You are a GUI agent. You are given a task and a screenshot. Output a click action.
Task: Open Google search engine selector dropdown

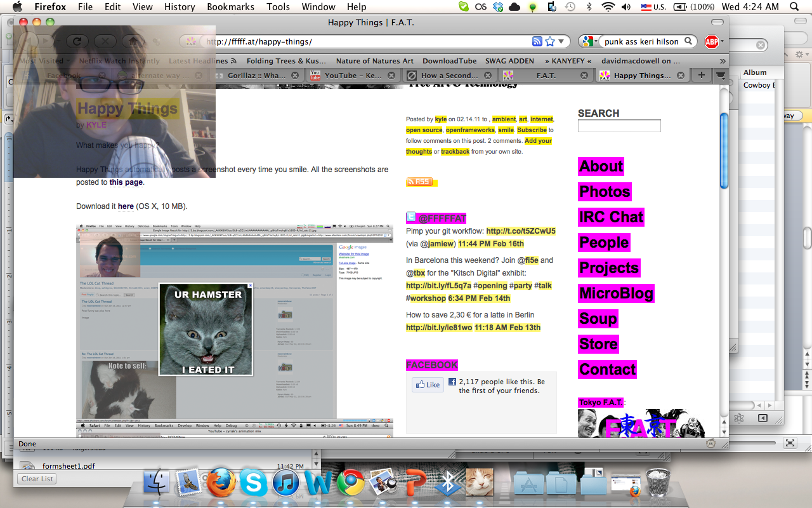tap(588, 42)
